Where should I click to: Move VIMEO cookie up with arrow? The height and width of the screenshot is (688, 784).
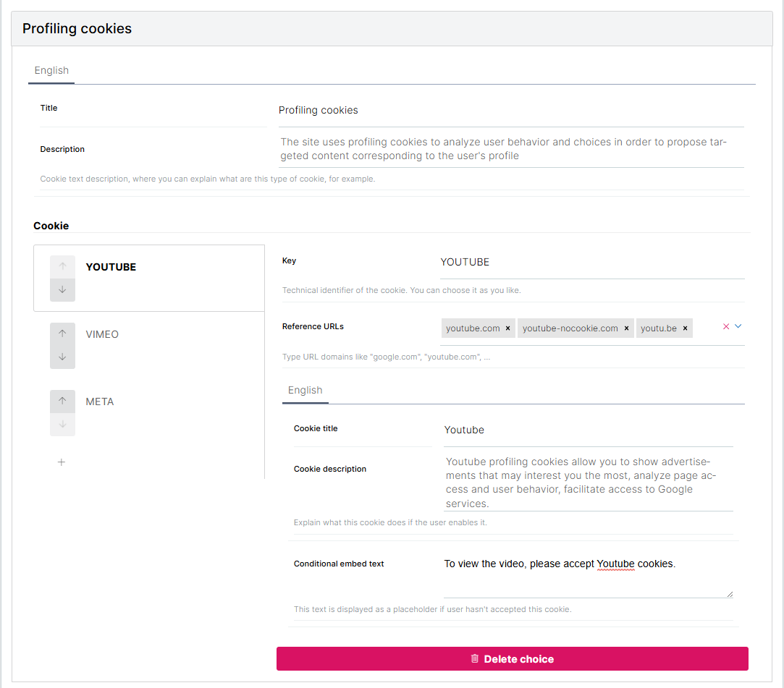point(62,334)
